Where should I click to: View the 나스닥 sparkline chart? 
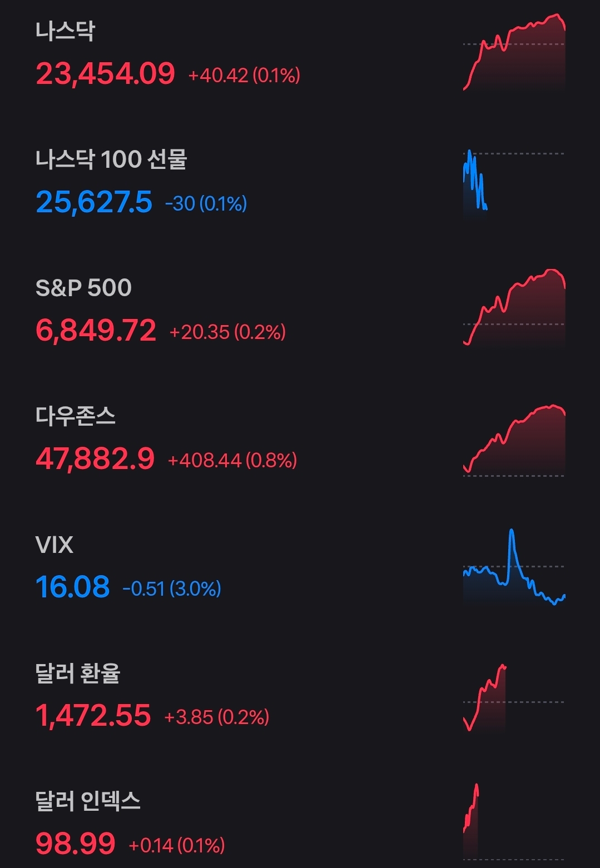click(x=514, y=53)
